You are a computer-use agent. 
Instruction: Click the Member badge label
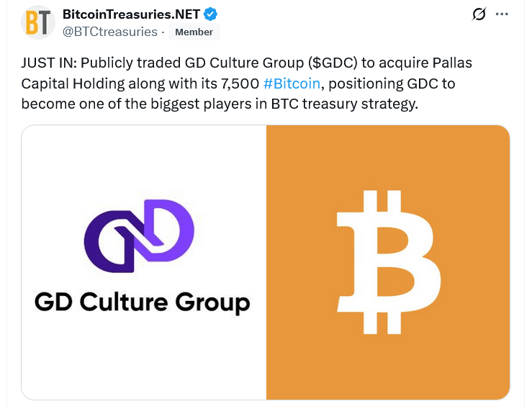click(x=194, y=32)
